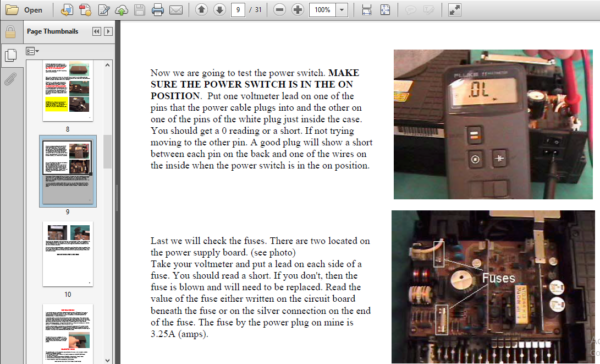Zoom in with the plus button
The width and height of the screenshot is (600, 364).
point(298,10)
